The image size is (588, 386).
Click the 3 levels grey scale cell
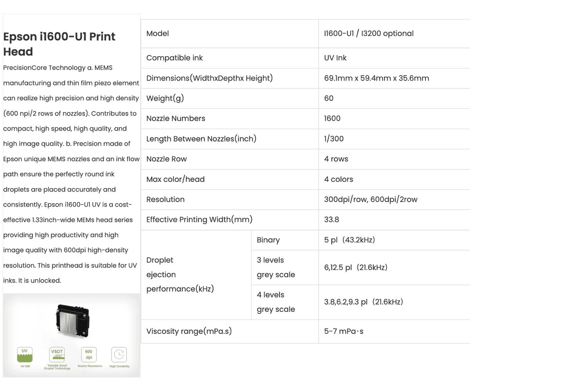(x=276, y=267)
